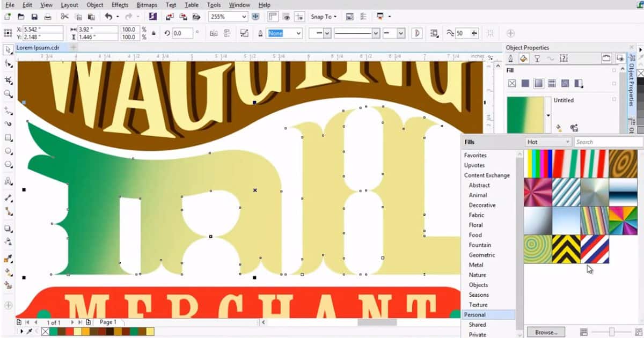Image resolution: width=644 pixels, height=338 pixels.
Task: Open Outline settings in Object Properties
Action: tap(510, 58)
